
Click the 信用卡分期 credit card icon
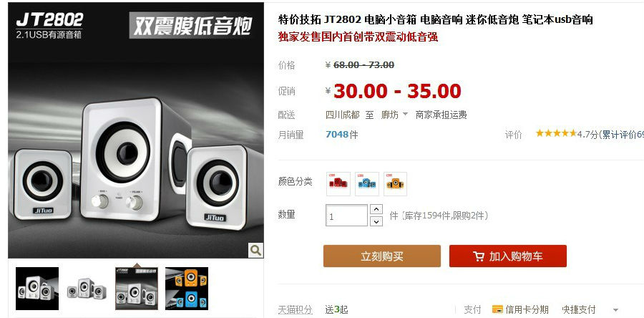click(497, 309)
